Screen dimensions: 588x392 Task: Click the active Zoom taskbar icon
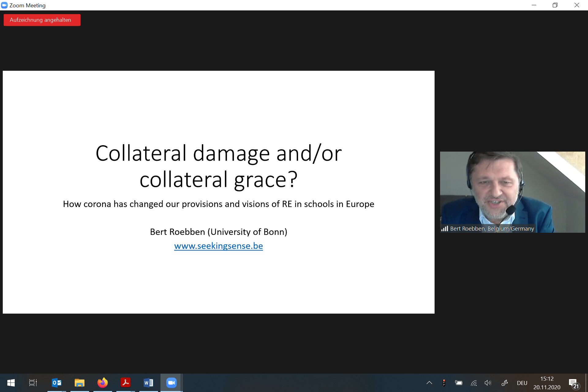click(171, 383)
